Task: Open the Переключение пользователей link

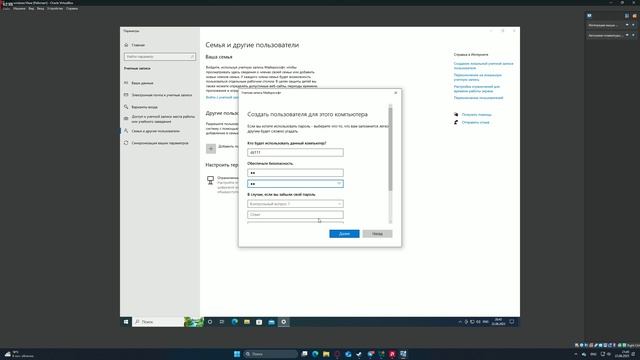Action: tap(478, 98)
